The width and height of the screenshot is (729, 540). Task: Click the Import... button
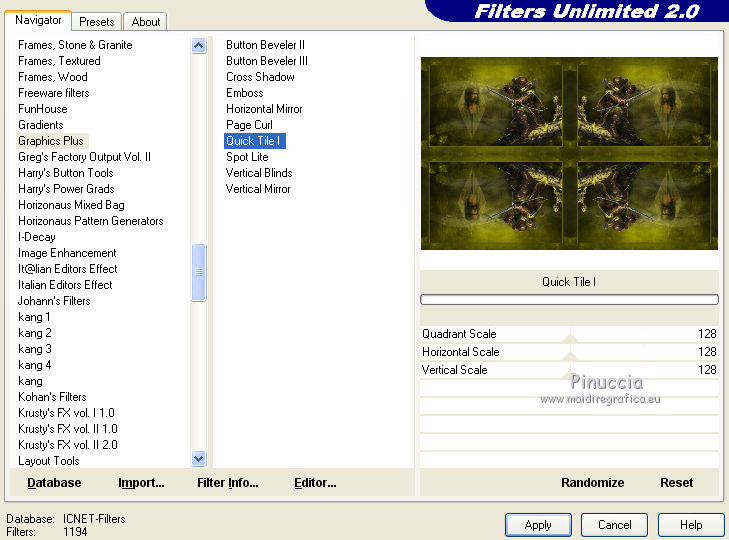click(x=141, y=483)
